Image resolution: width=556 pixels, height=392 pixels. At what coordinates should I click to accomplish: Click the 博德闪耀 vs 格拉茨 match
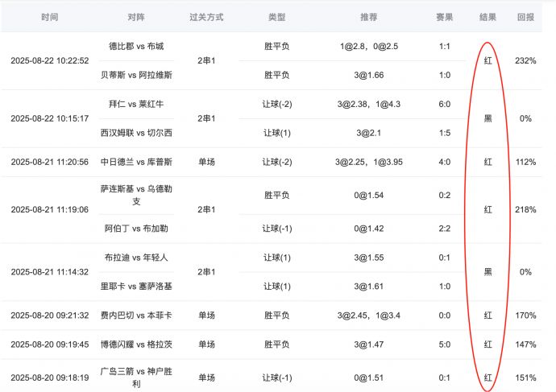click(x=135, y=345)
